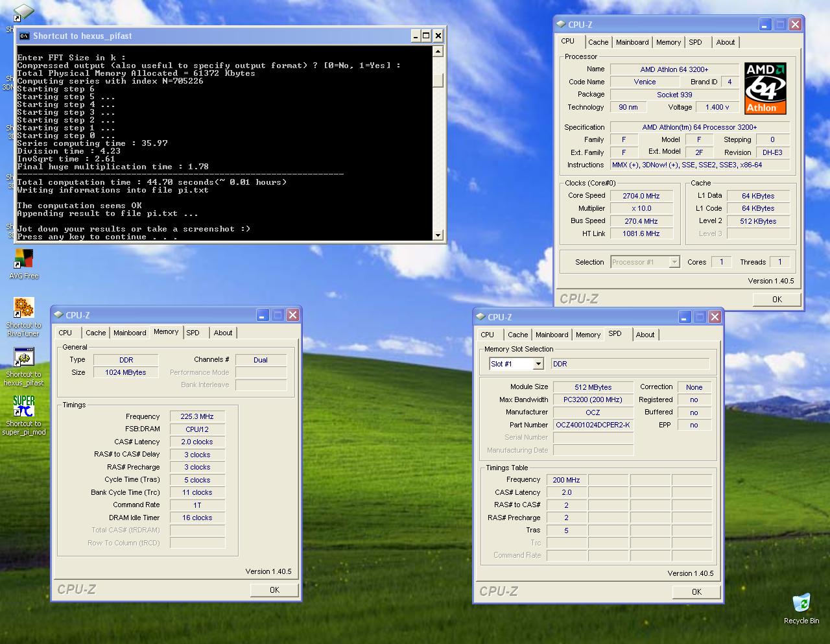Viewport: 830px width, 644px height.
Task: Click the AMD Athlon 64 3200+ name field
Action: 674,69
